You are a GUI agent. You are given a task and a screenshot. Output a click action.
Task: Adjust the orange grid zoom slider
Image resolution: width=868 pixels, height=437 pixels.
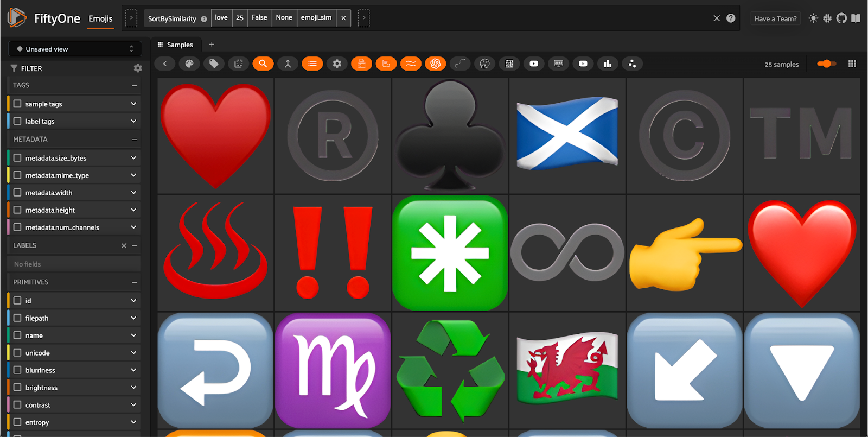(x=827, y=64)
